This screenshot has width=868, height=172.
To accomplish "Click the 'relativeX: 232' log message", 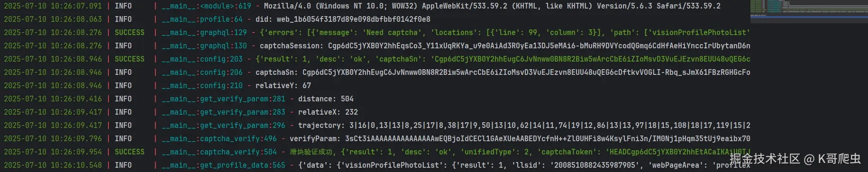I will 328,112.
